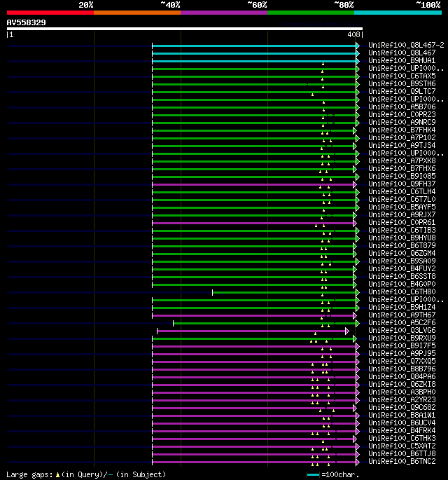
Task: Select the UniRef100_A9TH67 label
Action: 402,315
